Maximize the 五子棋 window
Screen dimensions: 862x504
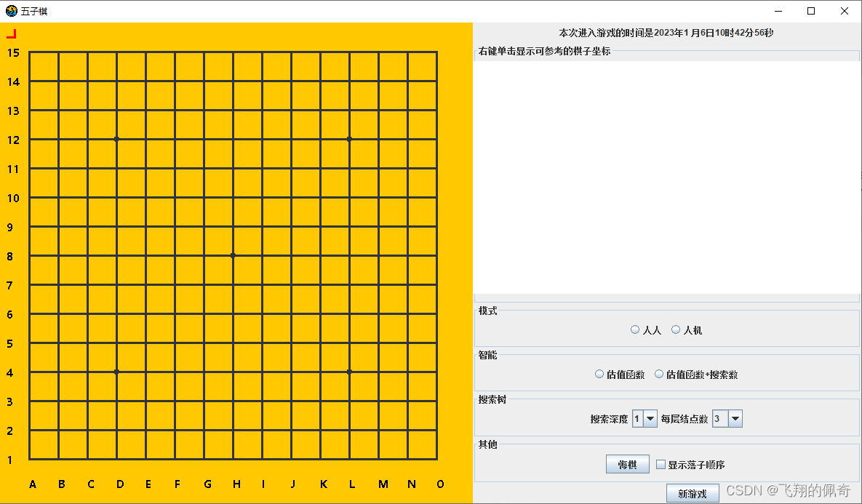(x=811, y=11)
